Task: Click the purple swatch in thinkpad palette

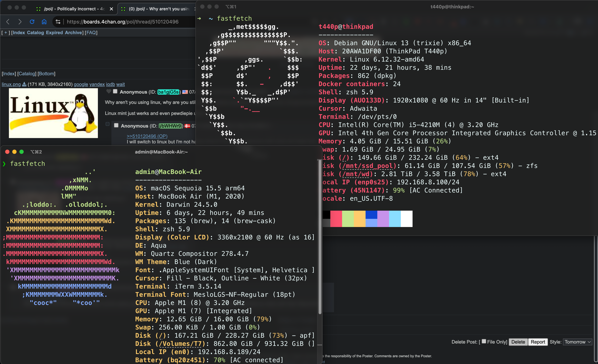Action: point(383,219)
